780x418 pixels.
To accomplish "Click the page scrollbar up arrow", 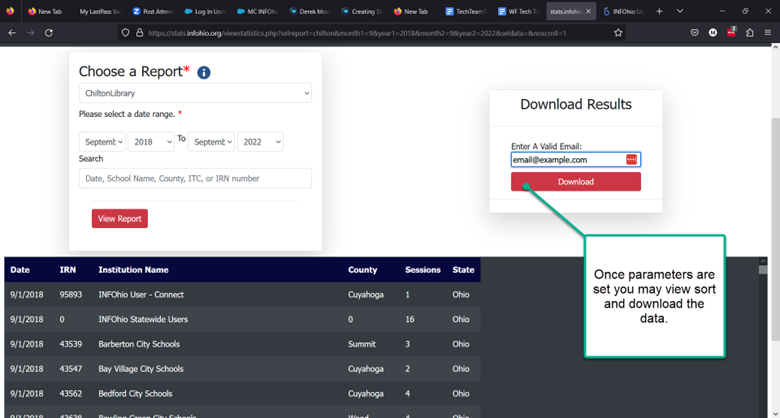I will 775,47.
